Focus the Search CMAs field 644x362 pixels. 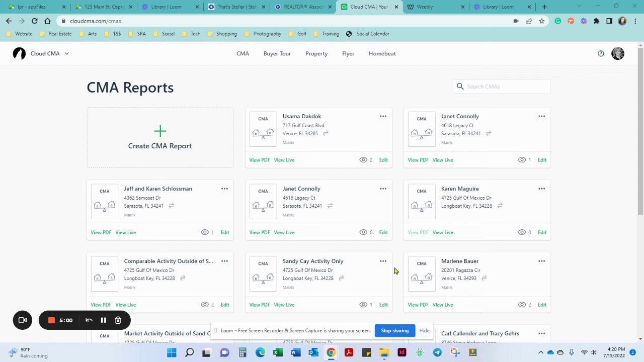pyautogui.click(x=502, y=86)
